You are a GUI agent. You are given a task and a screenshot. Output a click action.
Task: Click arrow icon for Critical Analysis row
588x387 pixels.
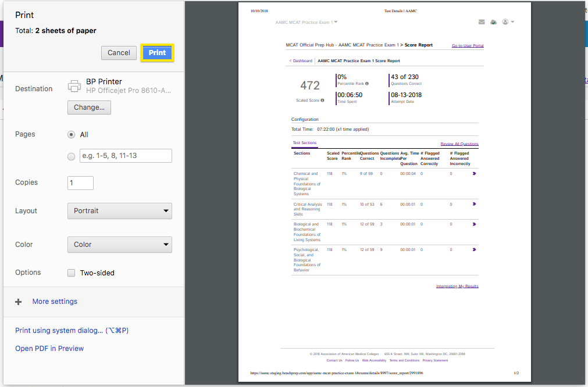(x=475, y=204)
